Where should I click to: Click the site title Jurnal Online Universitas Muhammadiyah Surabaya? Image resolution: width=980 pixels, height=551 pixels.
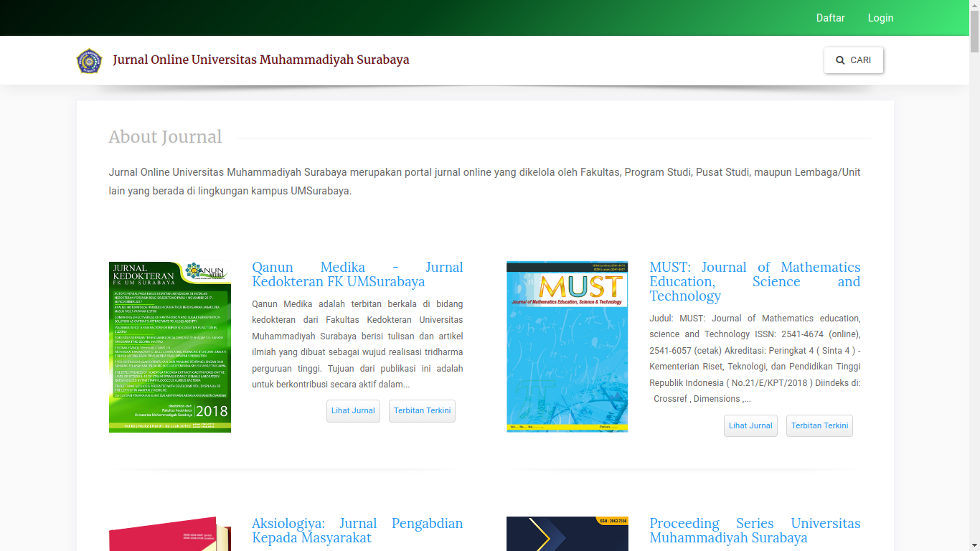click(260, 60)
